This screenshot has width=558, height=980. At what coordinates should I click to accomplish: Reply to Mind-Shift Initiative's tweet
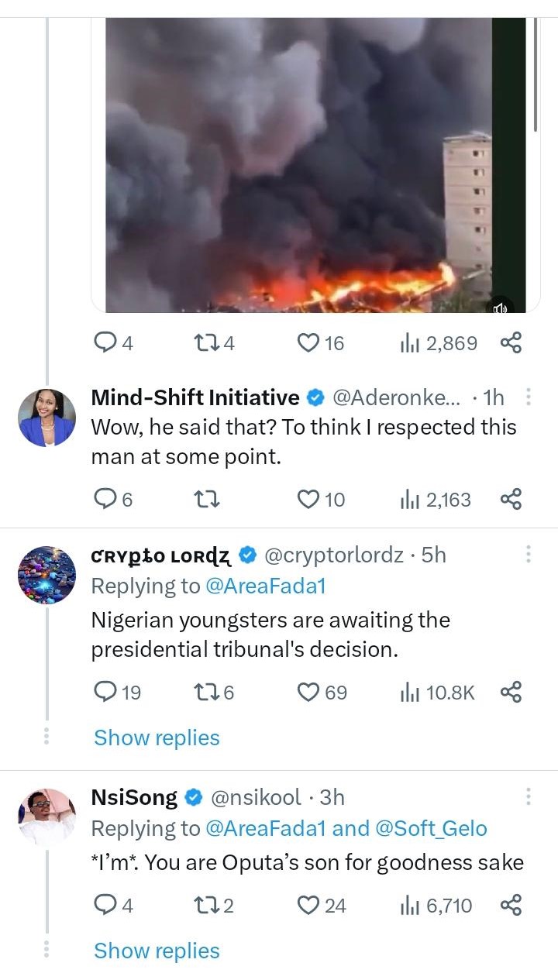(105, 500)
